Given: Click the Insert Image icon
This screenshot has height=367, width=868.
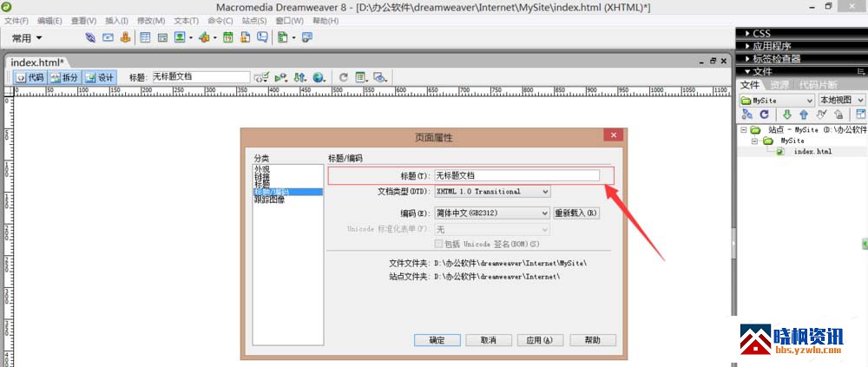Looking at the screenshot, I should (x=180, y=37).
